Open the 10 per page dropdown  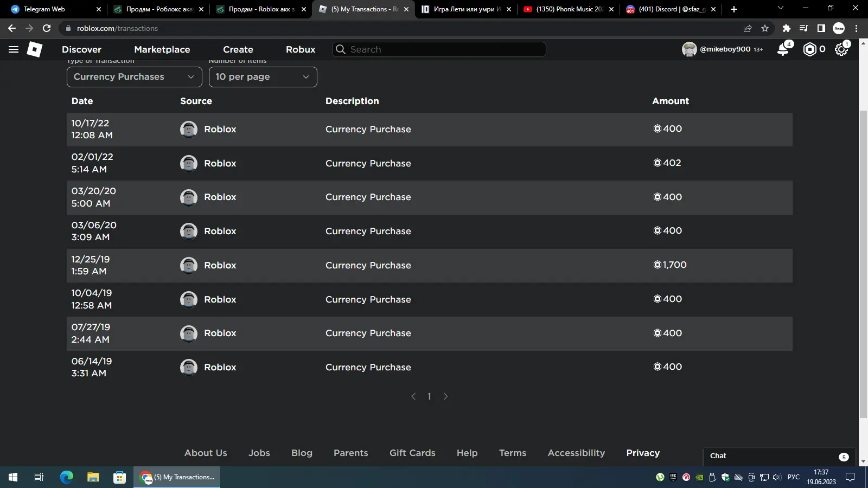click(263, 77)
